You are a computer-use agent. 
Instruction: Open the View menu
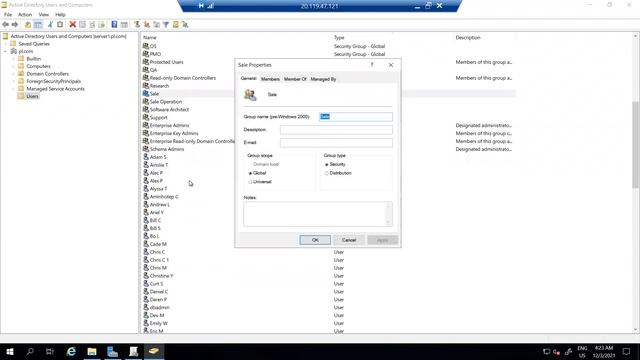[x=44, y=15]
